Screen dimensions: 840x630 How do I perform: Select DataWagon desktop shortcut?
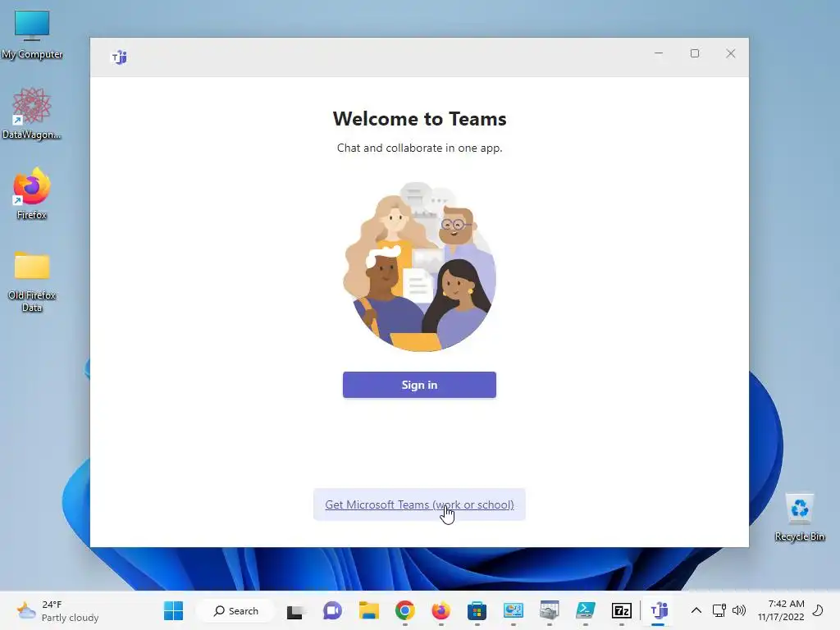click(x=32, y=113)
